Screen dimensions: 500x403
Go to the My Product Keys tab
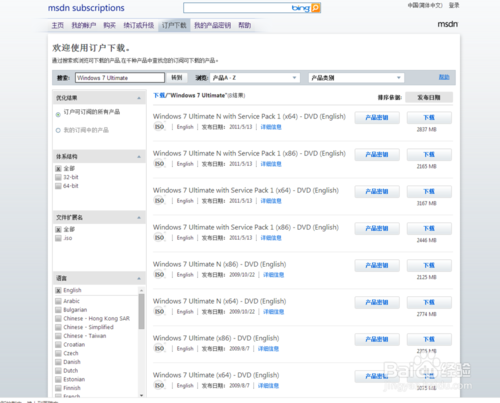click(x=212, y=25)
